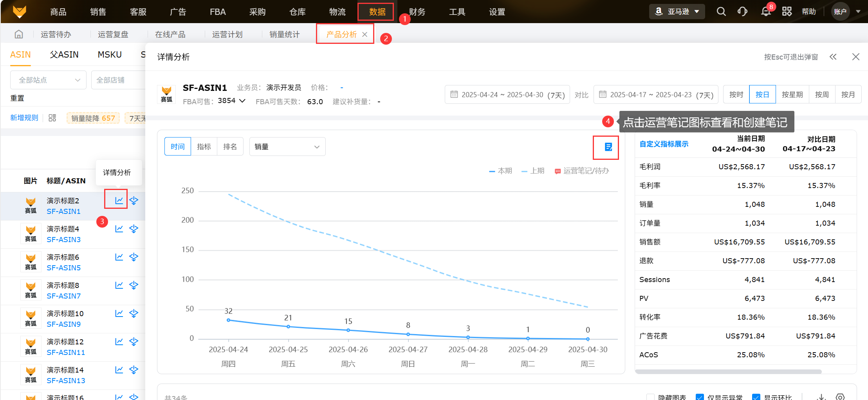Viewport: 868px width, 400px height.
Task: Open the global search magnifier icon
Action: 721,12
